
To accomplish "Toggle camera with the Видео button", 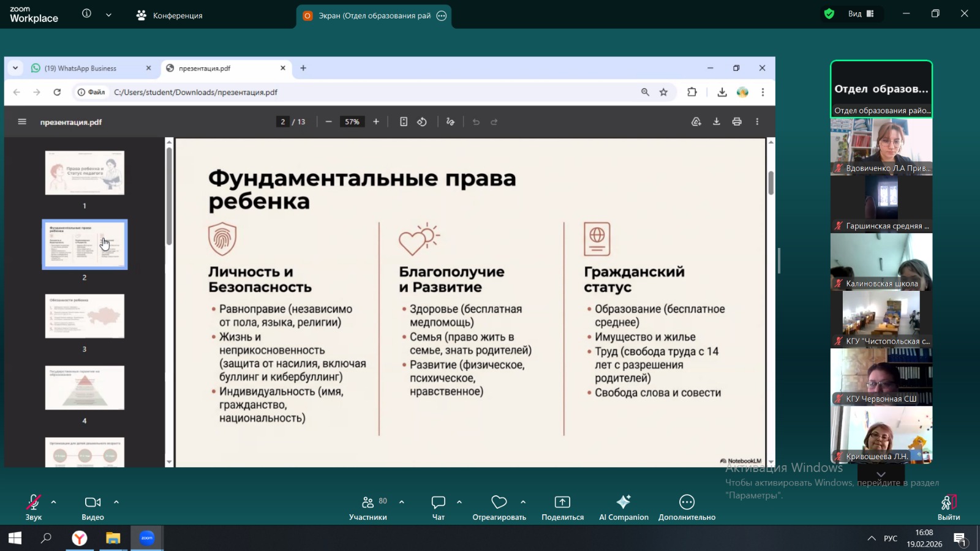I will click(92, 507).
